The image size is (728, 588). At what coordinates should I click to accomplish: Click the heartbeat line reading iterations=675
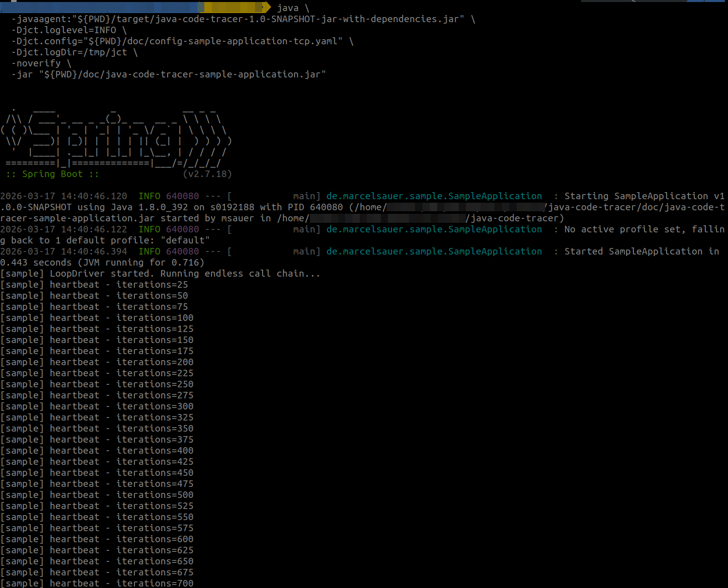(97, 572)
